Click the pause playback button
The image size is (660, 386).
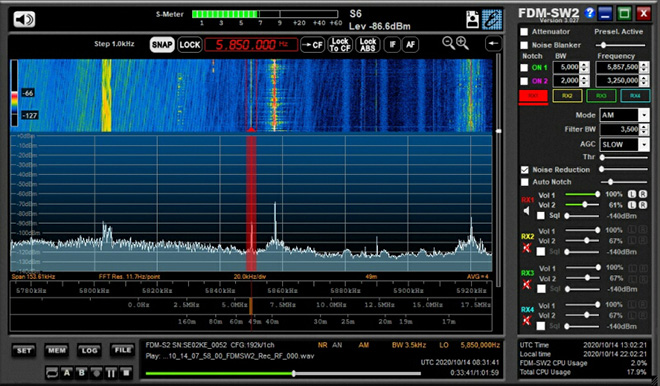111,373
